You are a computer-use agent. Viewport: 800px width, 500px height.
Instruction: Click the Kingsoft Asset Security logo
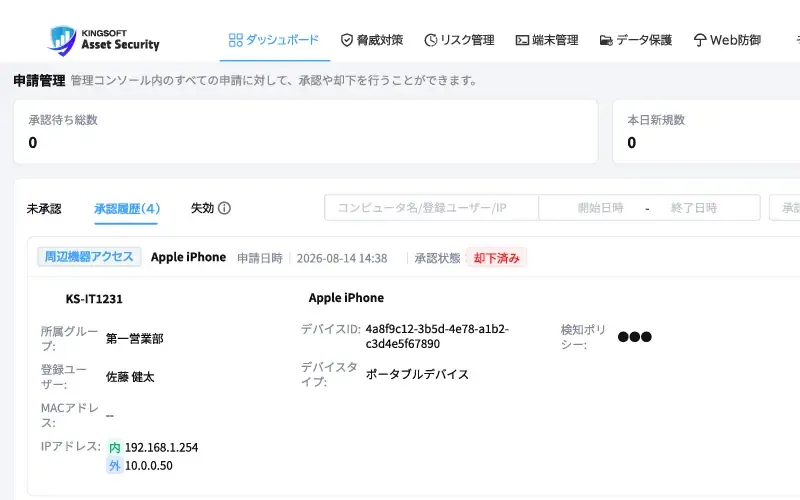(104, 41)
